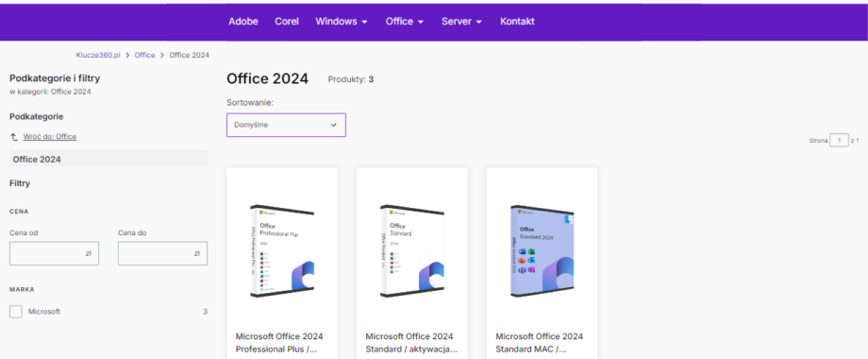Open the Adobe category in navigation
This screenshot has height=359, width=868.
pyautogui.click(x=243, y=22)
